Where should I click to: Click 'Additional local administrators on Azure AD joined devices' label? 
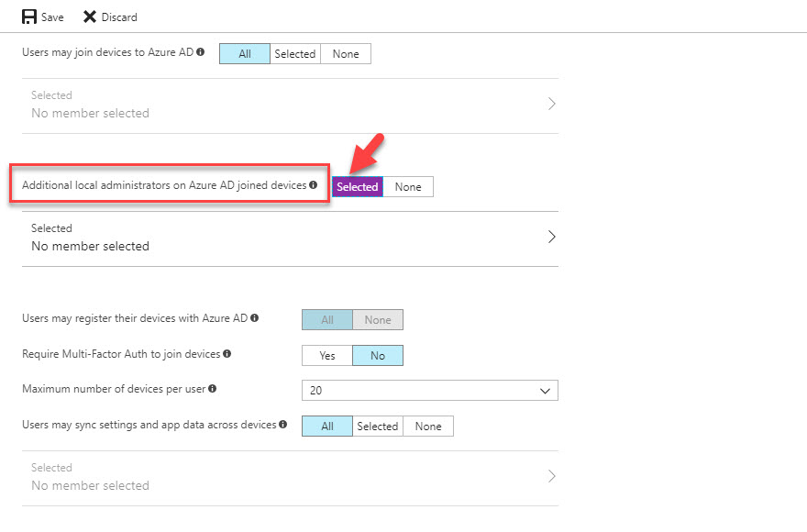click(x=164, y=185)
